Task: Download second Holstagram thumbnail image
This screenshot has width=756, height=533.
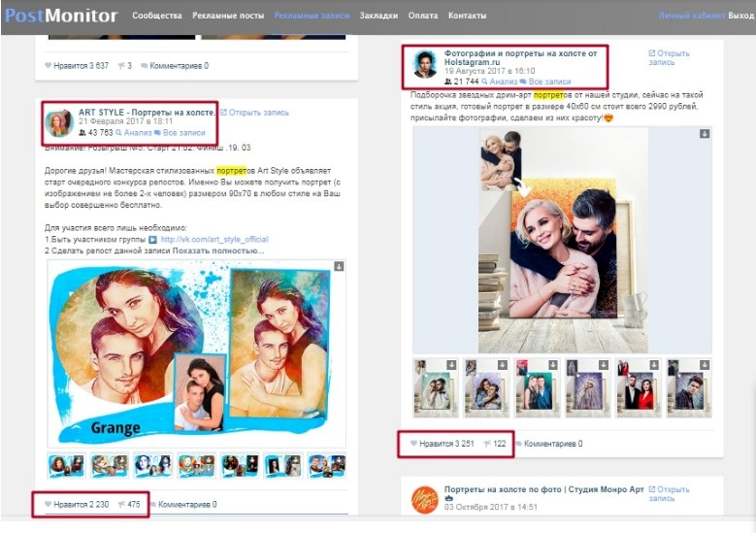Action: click(x=502, y=365)
